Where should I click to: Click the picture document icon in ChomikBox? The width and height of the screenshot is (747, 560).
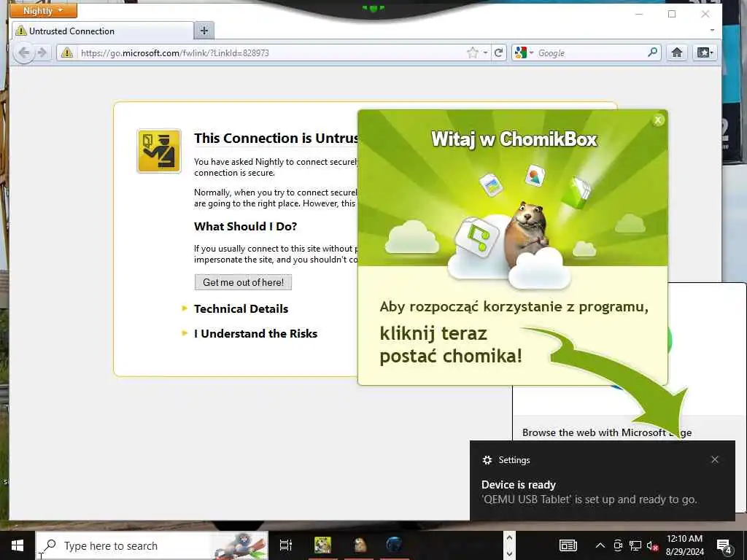click(x=491, y=185)
